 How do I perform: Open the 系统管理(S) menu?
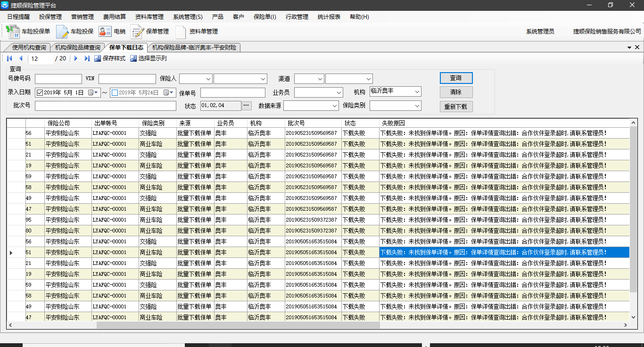(x=188, y=17)
